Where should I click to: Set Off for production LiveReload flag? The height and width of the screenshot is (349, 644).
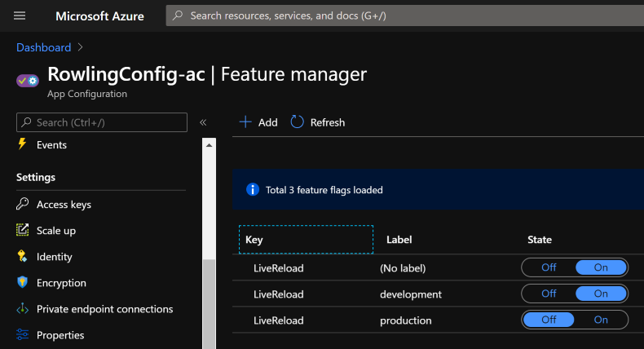(549, 320)
